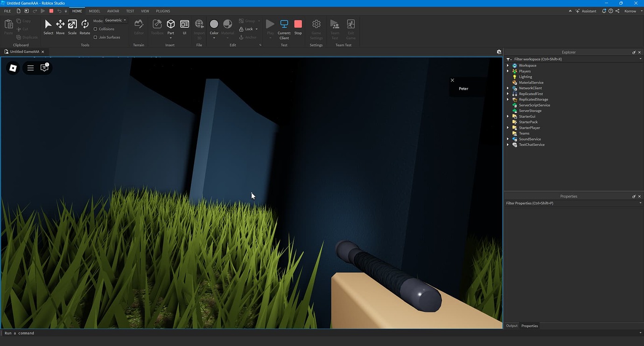Enable the Join Surfaces checkbox
This screenshot has width=644, height=346.
[96, 37]
